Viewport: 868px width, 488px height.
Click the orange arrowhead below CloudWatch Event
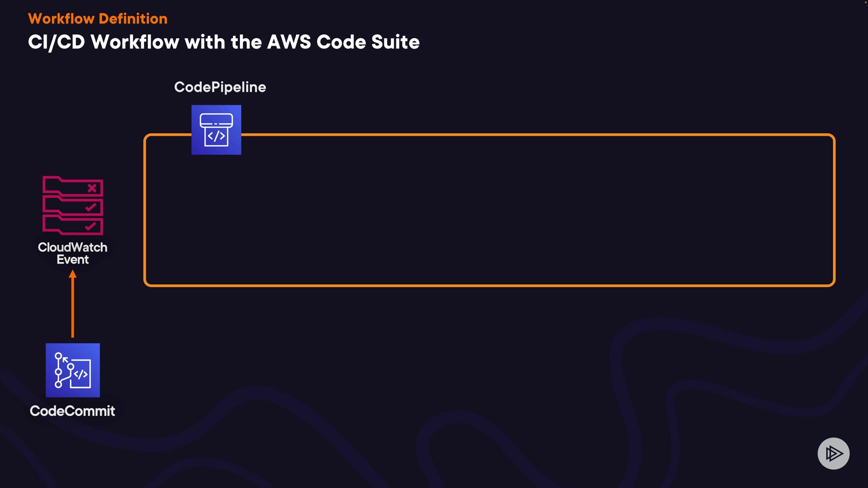point(73,274)
